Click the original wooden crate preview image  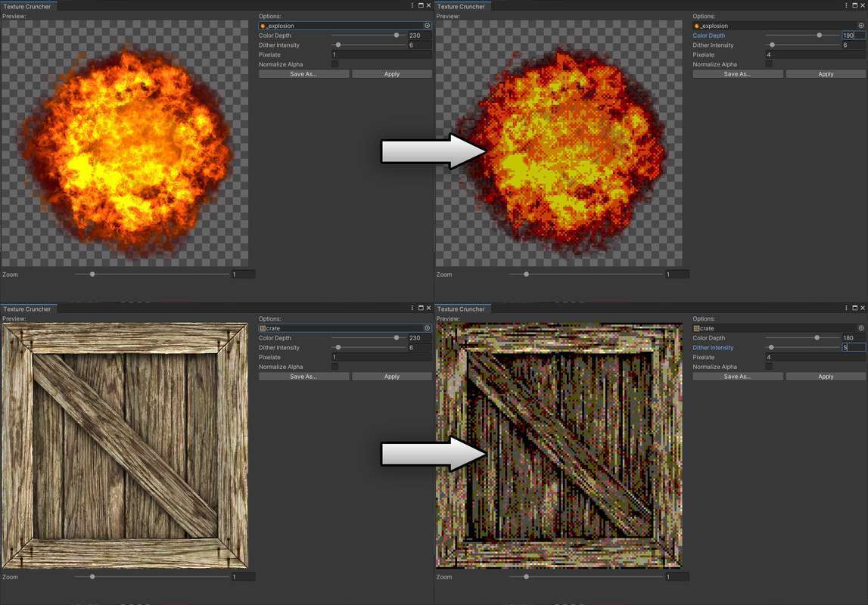[x=125, y=445]
